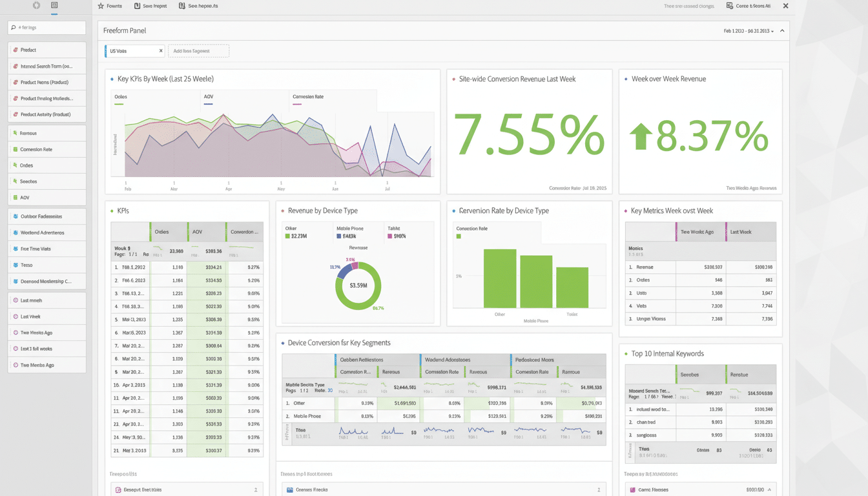Pick the Weekend Adventurers segment icon

pos(14,232)
